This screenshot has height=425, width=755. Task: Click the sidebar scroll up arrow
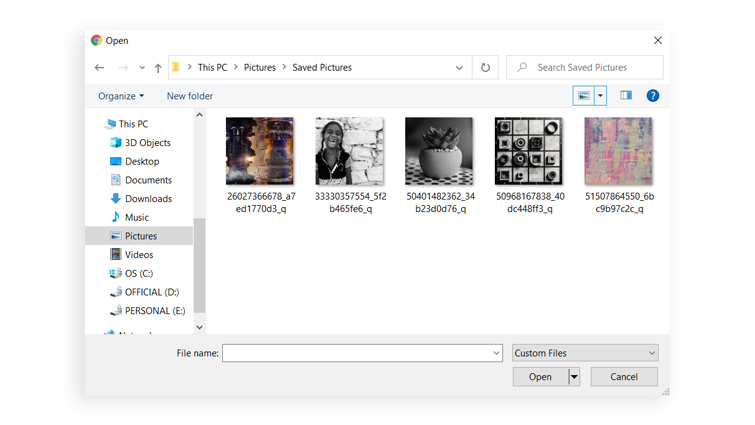(199, 115)
